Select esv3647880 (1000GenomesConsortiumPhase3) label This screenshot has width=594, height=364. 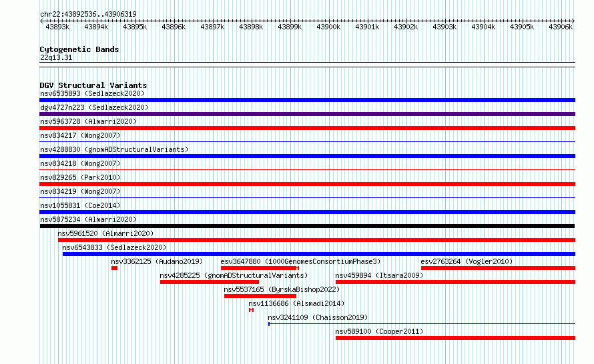(300, 261)
